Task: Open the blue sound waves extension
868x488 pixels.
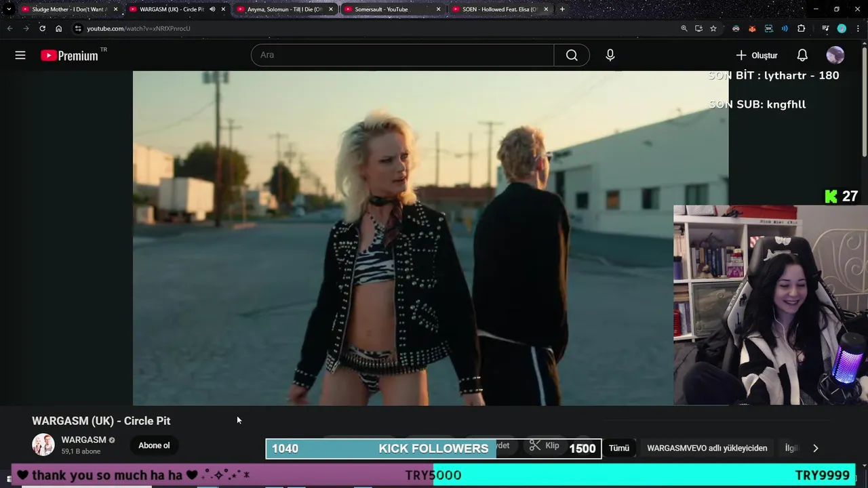Action: [x=785, y=28]
